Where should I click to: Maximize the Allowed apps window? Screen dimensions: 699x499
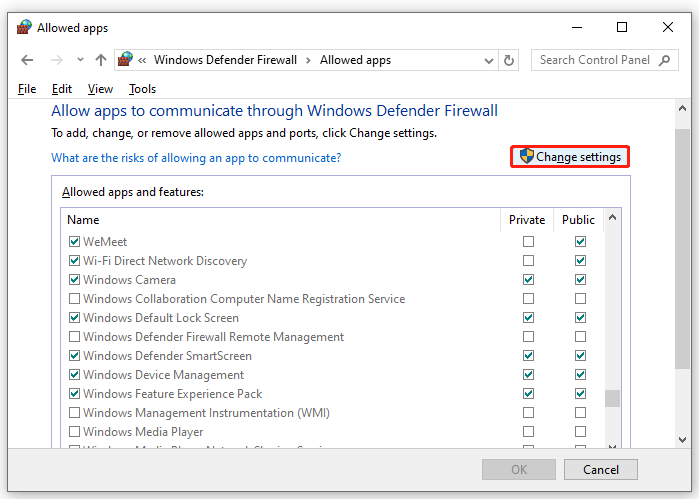622,27
